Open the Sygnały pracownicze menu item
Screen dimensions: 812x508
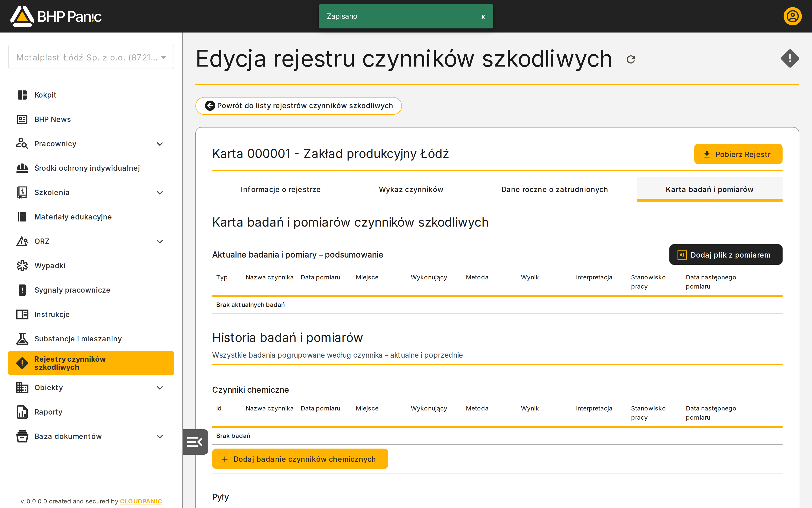click(x=91, y=290)
